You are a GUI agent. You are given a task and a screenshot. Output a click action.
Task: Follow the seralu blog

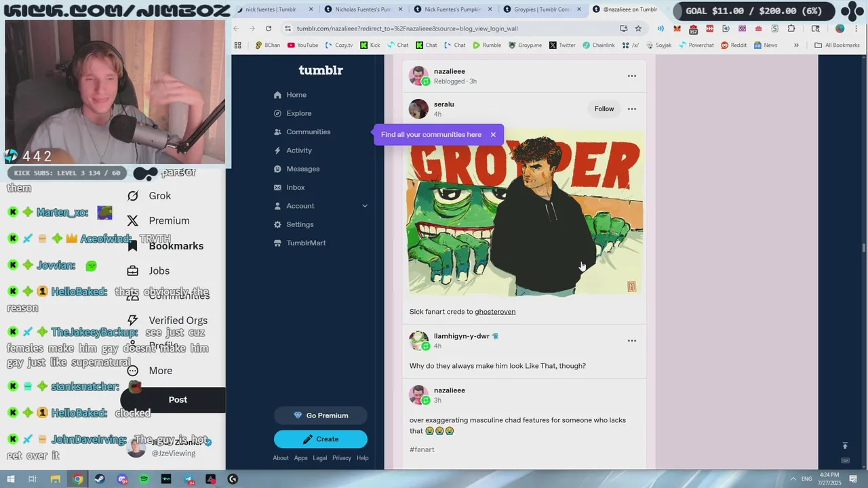(x=604, y=109)
